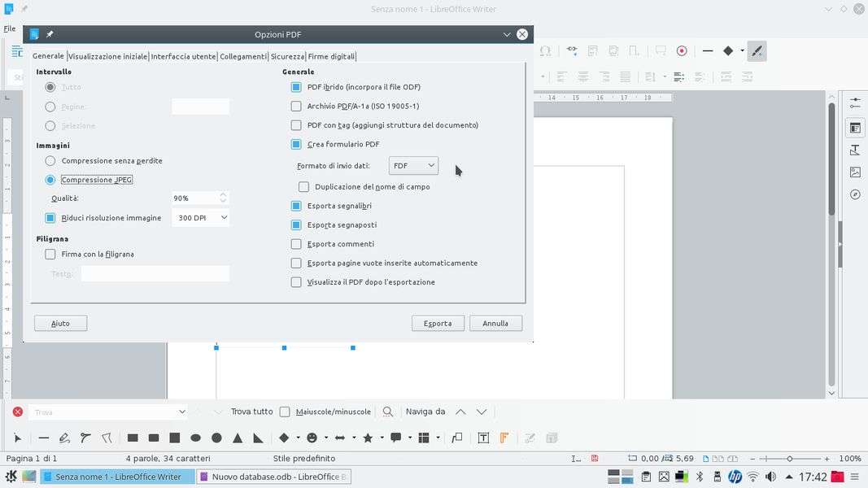Expand the 300 DPI resolution dropdown

pyautogui.click(x=200, y=218)
